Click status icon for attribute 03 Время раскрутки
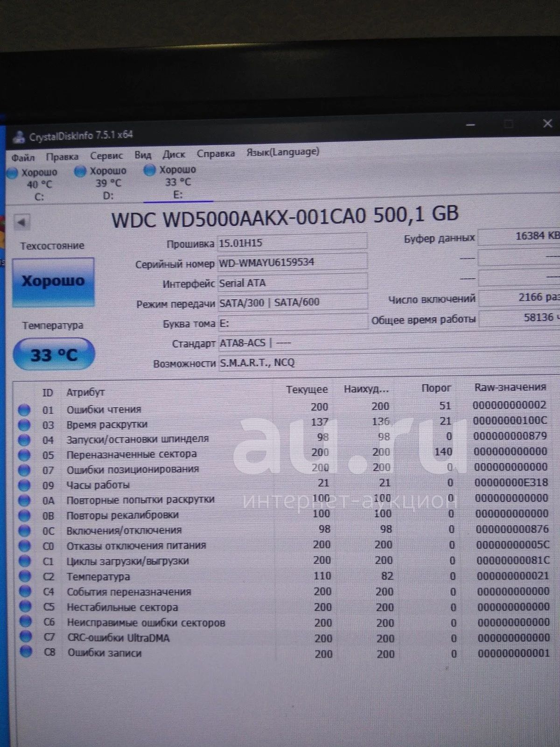Viewport: 560px width, 747px height. click(24, 425)
